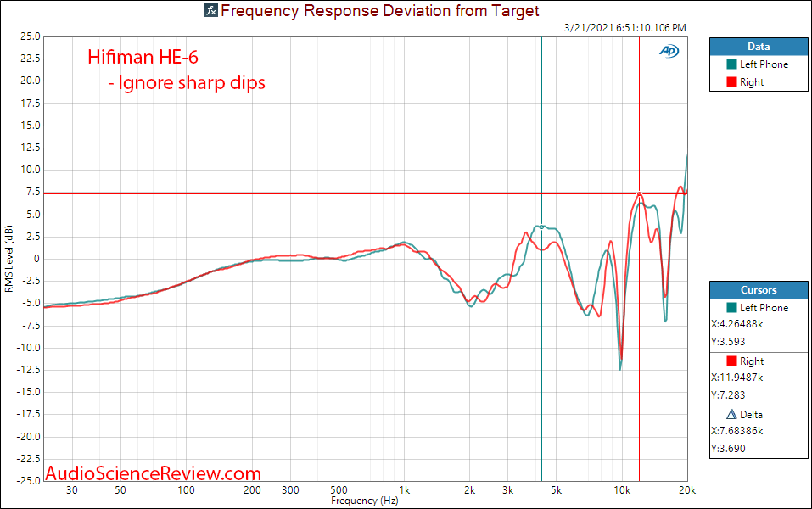Select teal Left Phone swatch in Data legend
The image size is (812, 509).
(731, 64)
